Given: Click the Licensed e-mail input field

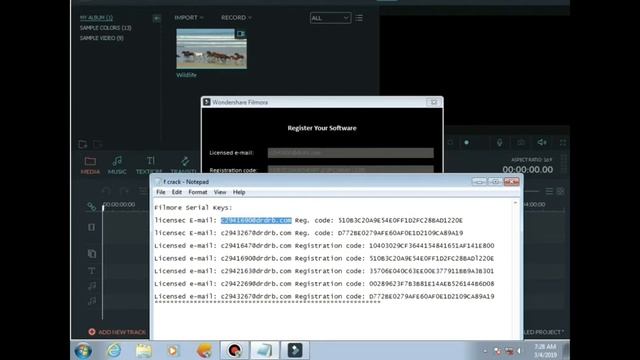Looking at the screenshot, I should click(350, 153).
